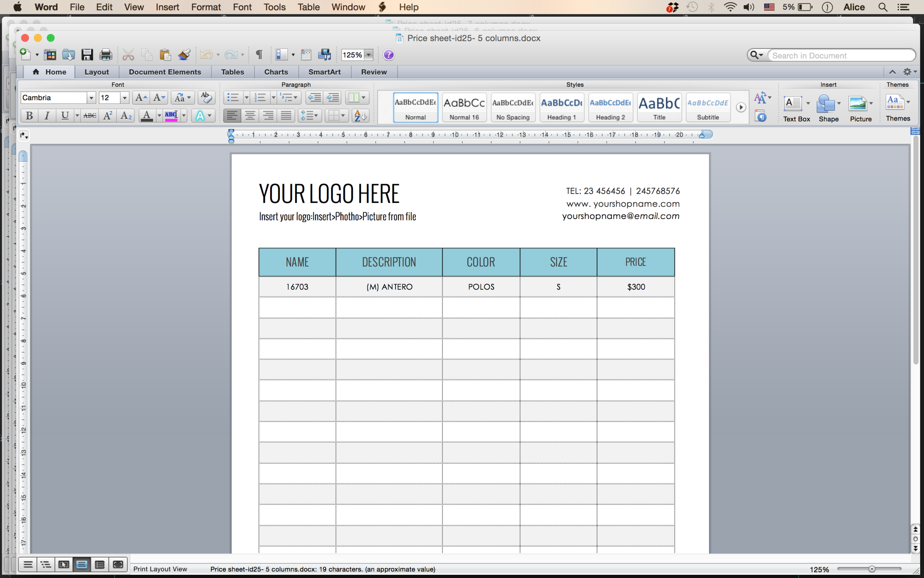Screen dimensions: 924x578
Task: Increase paragraph indent
Action: click(332, 98)
